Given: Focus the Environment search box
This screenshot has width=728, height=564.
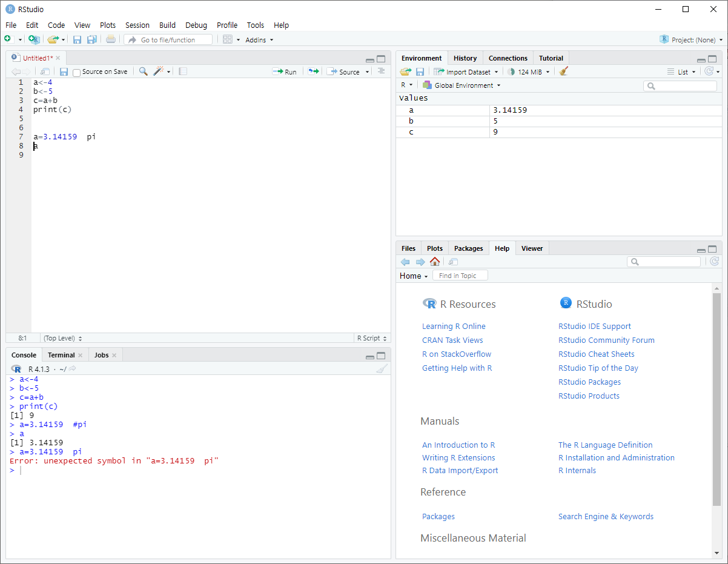Looking at the screenshot, I should click(680, 86).
